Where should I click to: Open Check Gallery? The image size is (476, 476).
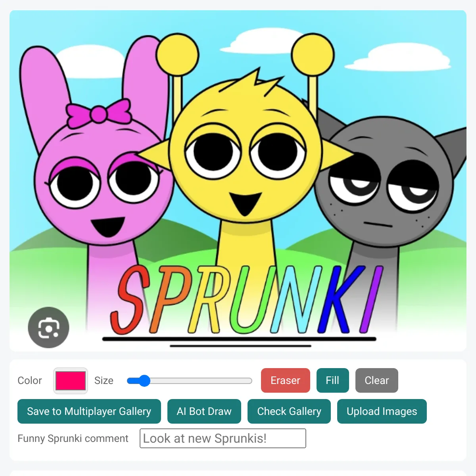click(x=289, y=411)
